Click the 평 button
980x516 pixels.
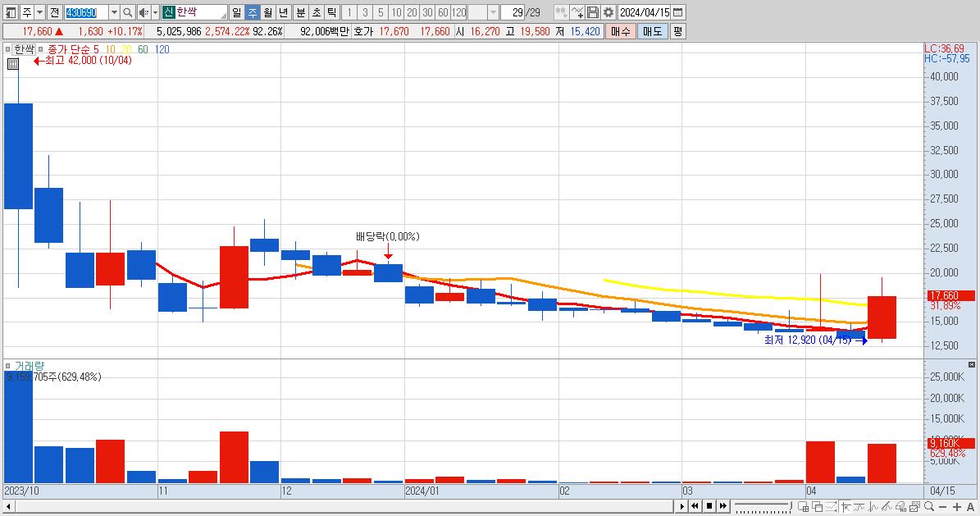point(677,31)
